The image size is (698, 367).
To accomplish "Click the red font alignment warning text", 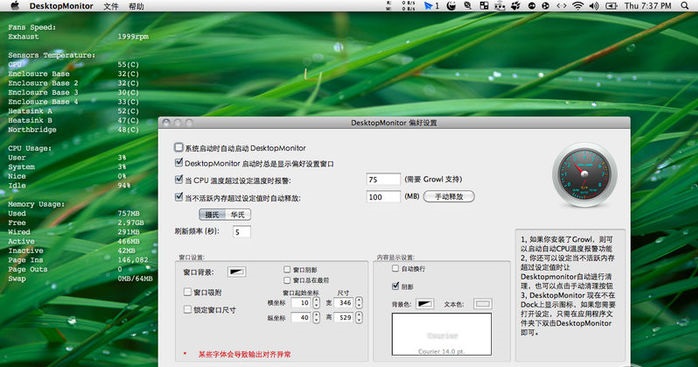I will (x=244, y=354).
